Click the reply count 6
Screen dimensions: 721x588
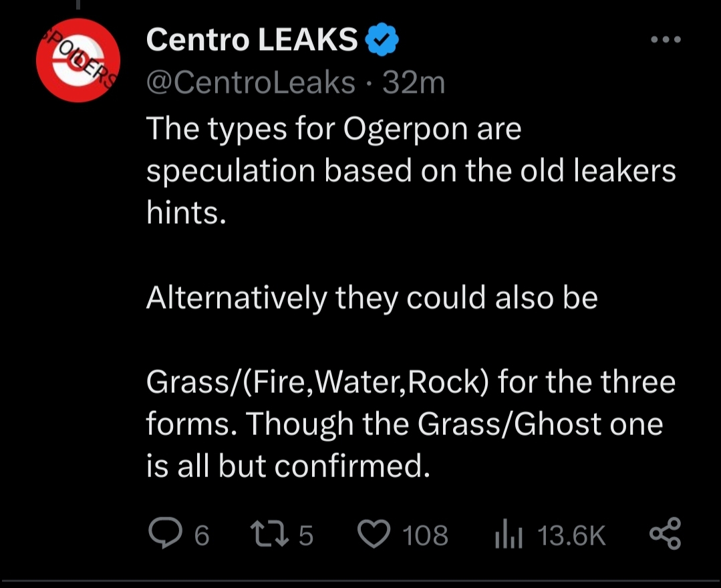coord(202,535)
